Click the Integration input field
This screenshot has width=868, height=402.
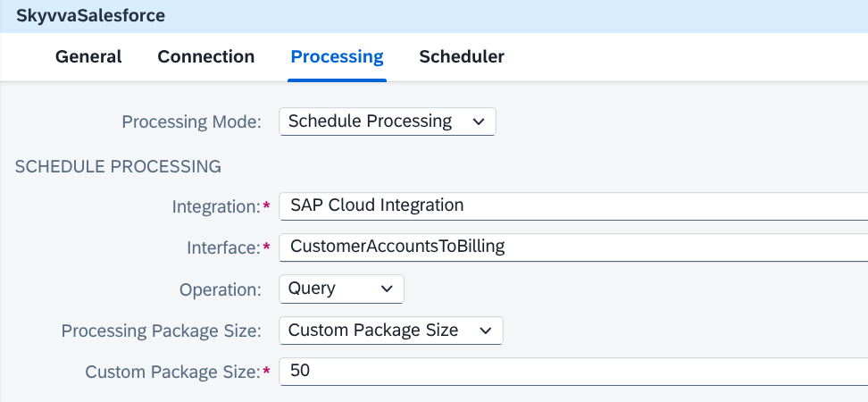[x=573, y=206]
